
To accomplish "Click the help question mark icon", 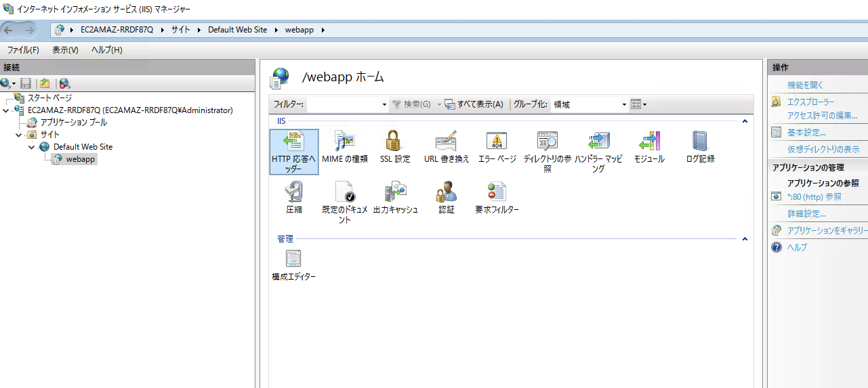I will pyautogui.click(x=777, y=247).
